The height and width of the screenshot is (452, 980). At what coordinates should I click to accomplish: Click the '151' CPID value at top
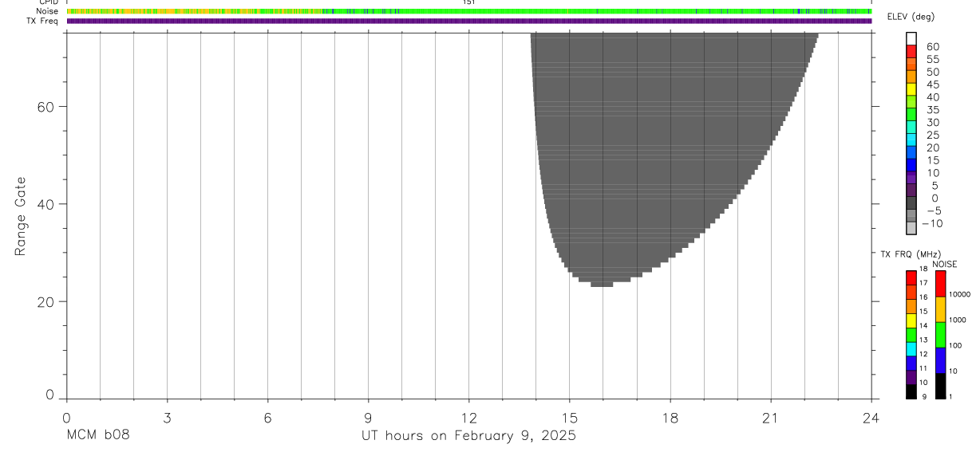[468, 2]
